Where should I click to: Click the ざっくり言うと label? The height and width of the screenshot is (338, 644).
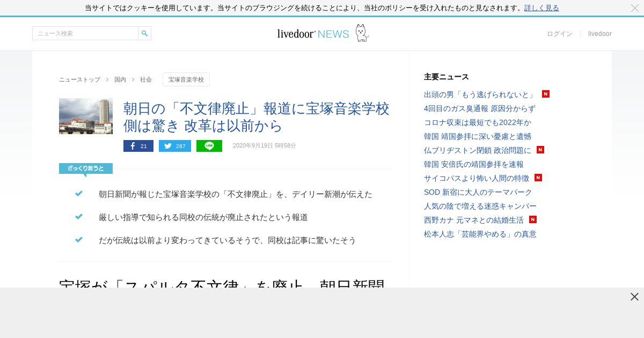[x=86, y=168]
